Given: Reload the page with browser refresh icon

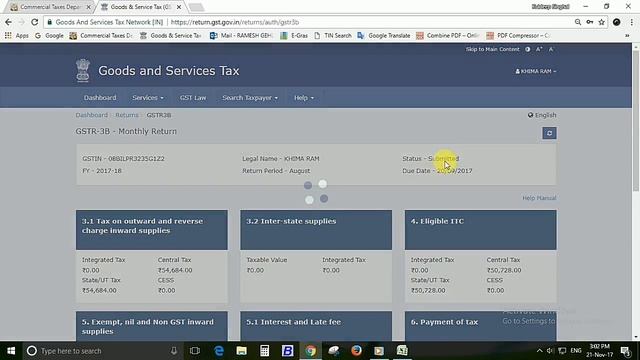Looking at the screenshot, I should pos(34,22).
